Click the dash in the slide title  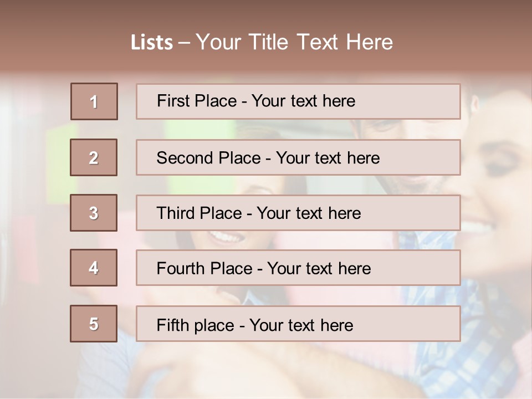[184, 43]
